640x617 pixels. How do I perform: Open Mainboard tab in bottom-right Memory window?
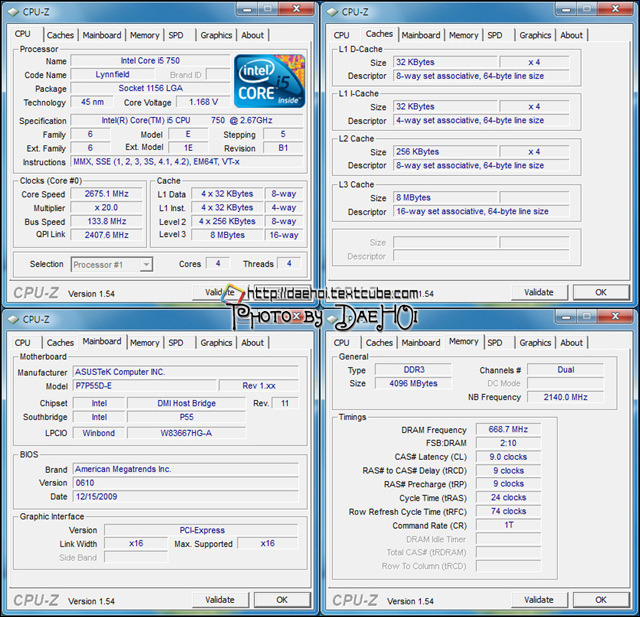coord(421,343)
